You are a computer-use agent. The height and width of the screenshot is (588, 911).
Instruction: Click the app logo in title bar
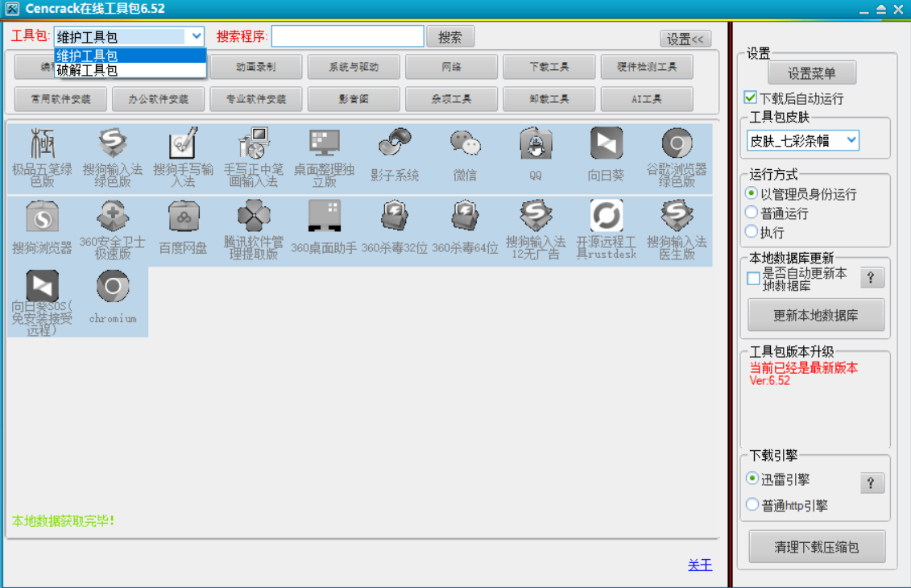[x=11, y=9]
